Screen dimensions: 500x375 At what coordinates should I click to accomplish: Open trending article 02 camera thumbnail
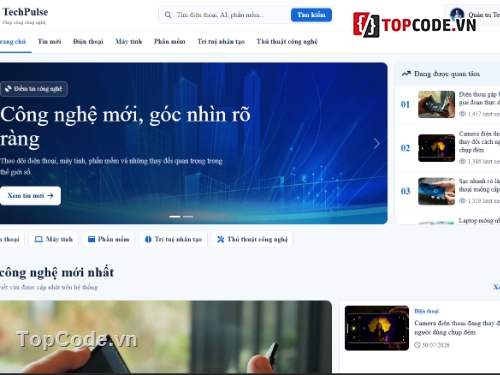point(436,148)
